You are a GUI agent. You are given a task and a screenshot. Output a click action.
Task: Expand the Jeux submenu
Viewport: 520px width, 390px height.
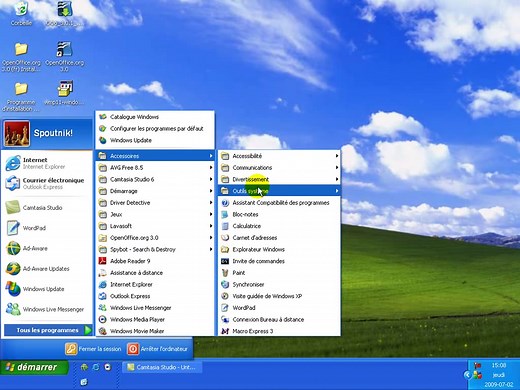tap(155, 214)
